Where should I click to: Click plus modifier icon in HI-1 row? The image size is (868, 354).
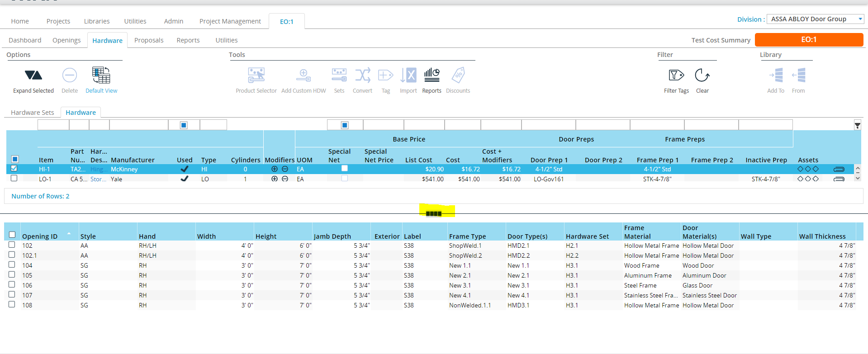(274, 169)
